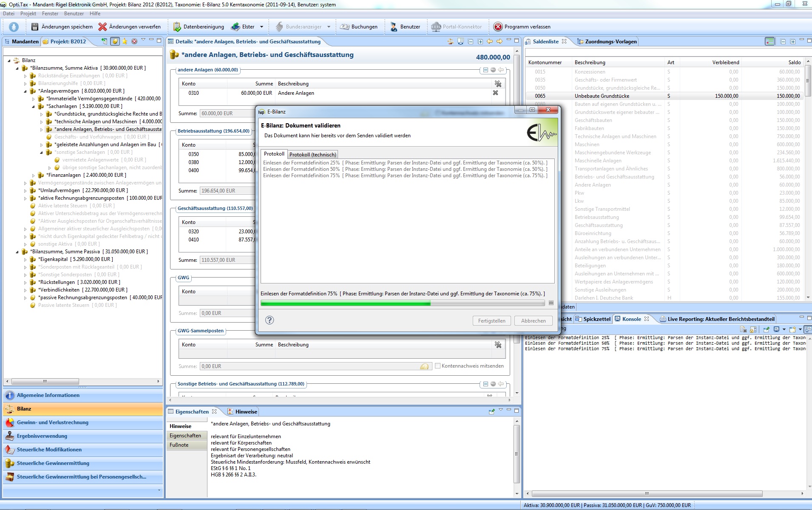Collapse the Anlagevermögen tree node
812x510 pixels.
click(x=25, y=91)
